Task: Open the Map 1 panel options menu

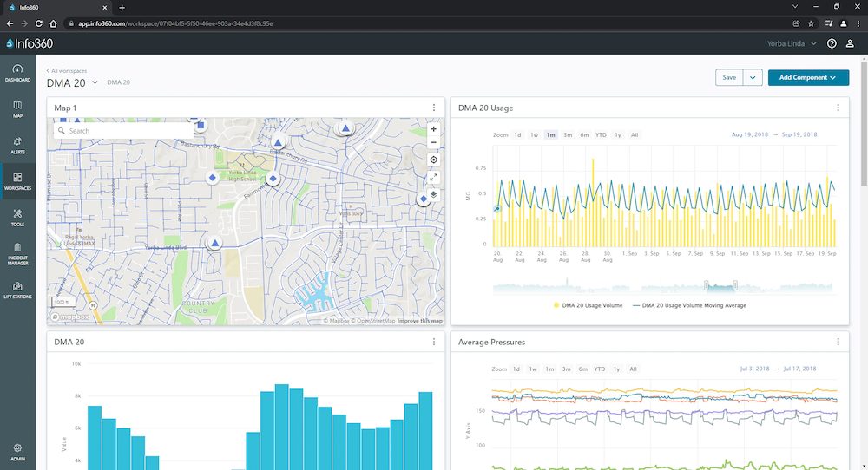Action: tap(434, 108)
